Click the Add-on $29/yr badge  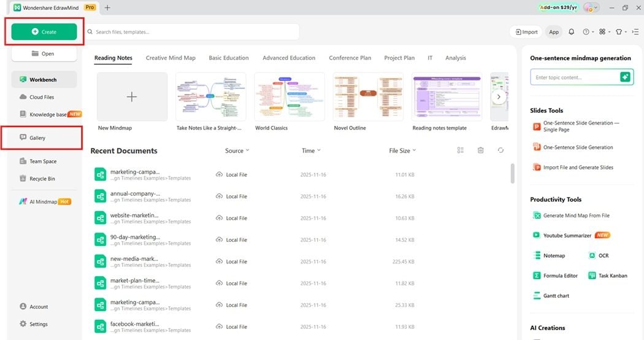tap(558, 7)
